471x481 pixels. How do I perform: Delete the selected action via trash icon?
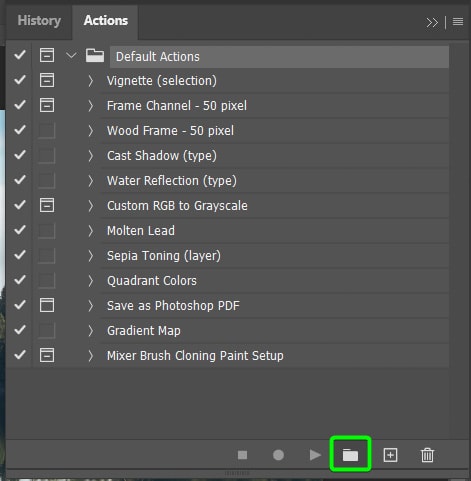tap(427, 455)
